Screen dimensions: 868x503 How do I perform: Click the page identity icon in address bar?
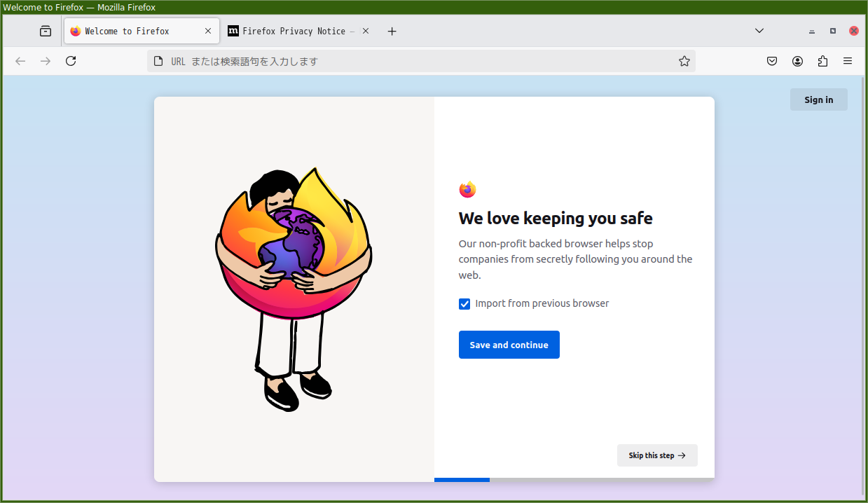point(158,61)
